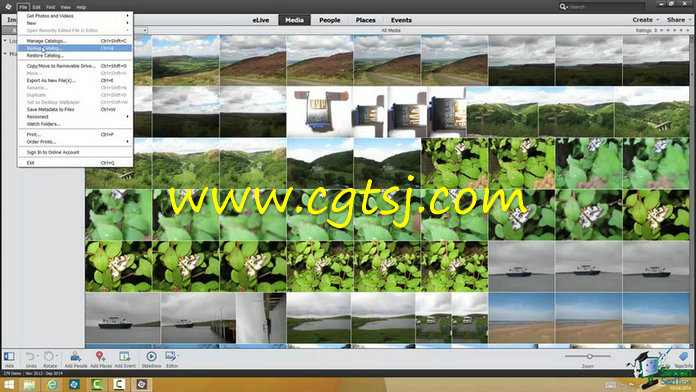Image resolution: width=696 pixels, height=392 pixels.
Task: Switch to the eLive tab
Action: pos(261,20)
